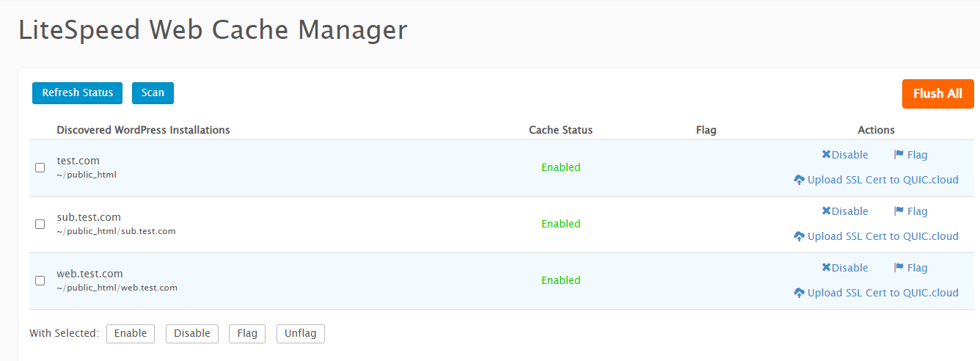
Task: Click the Refresh Status button
Action: [77, 93]
